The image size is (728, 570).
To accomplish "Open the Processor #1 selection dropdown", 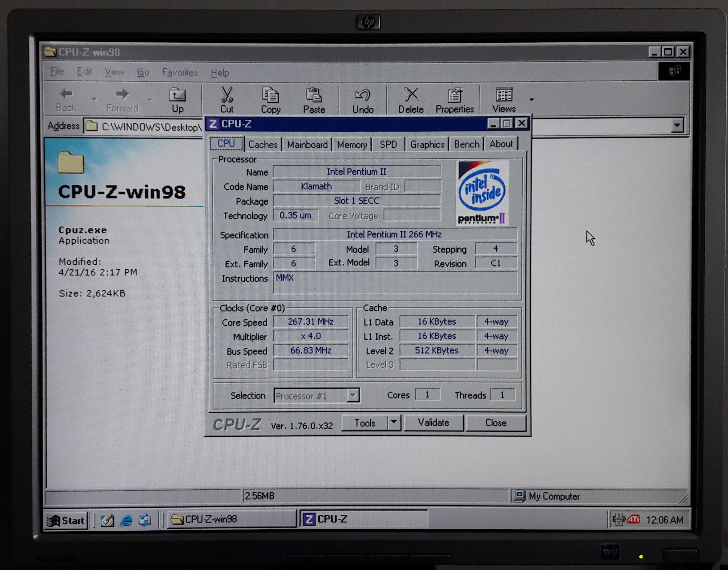I will click(x=353, y=395).
